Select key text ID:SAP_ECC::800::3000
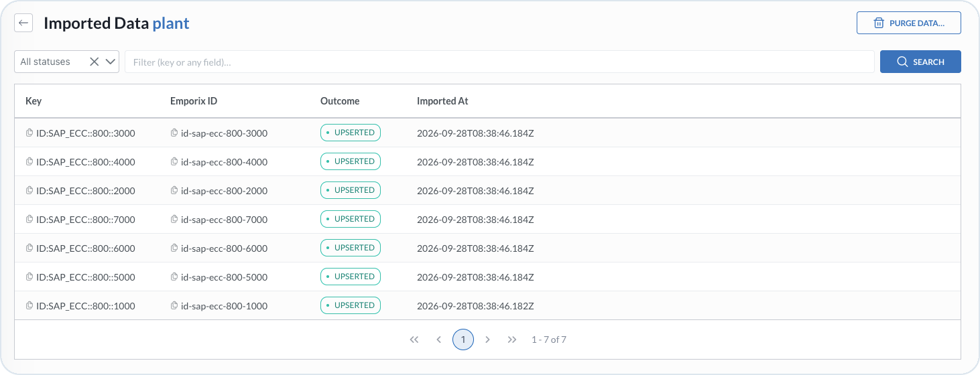 pos(86,133)
